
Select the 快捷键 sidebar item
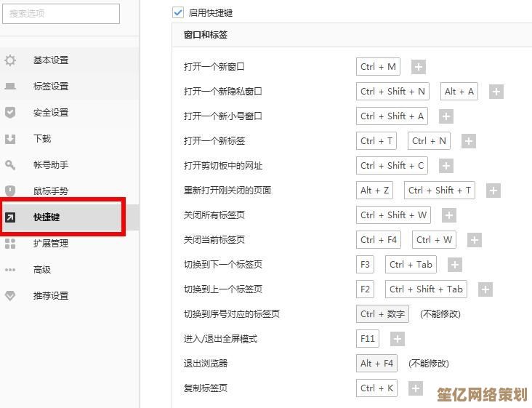click(x=47, y=217)
